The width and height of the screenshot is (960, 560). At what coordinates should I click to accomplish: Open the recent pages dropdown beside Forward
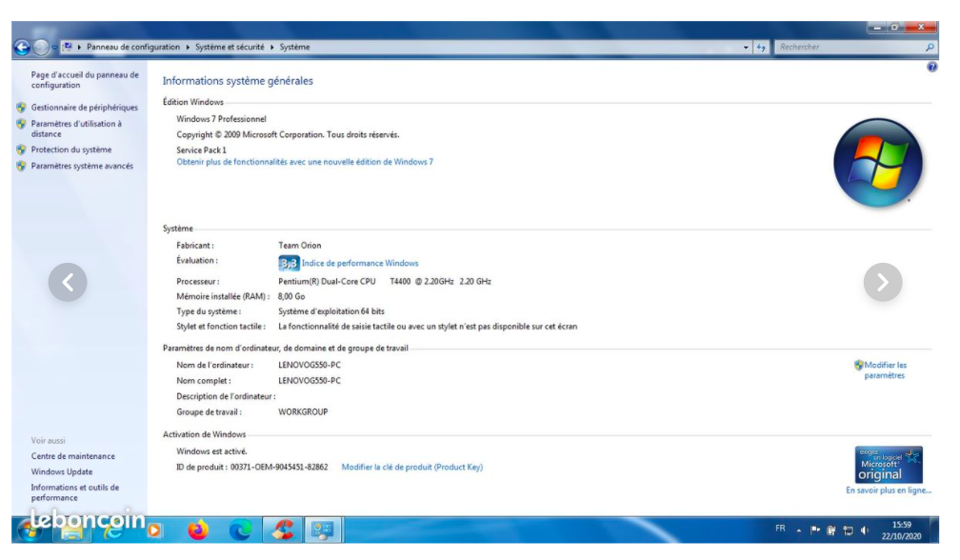click(54, 47)
